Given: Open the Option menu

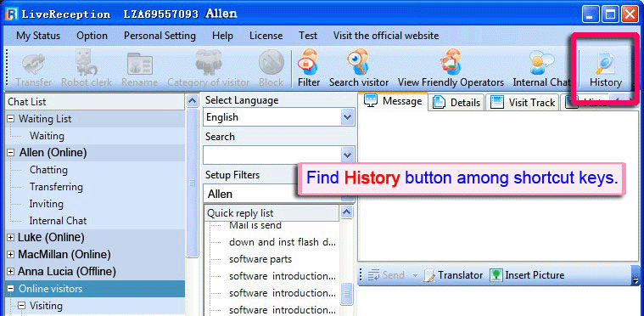Looking at the screenshot, I should 92,36.
